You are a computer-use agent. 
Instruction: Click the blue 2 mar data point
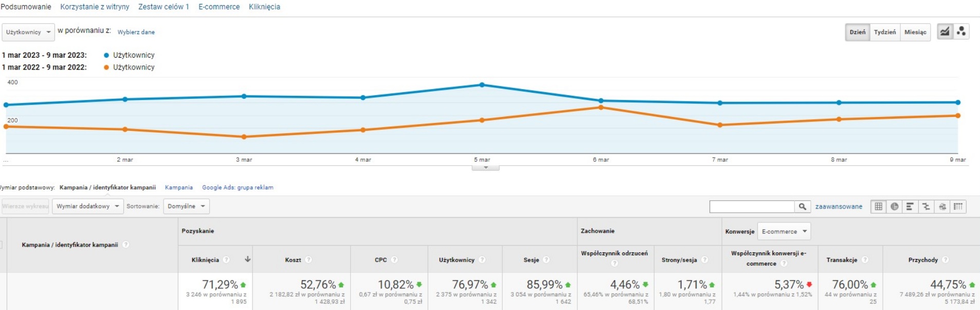point(125,99)
